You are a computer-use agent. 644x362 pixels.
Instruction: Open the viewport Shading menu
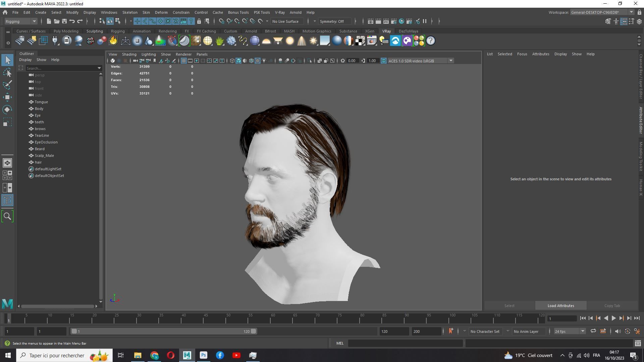tap(129, 54)
